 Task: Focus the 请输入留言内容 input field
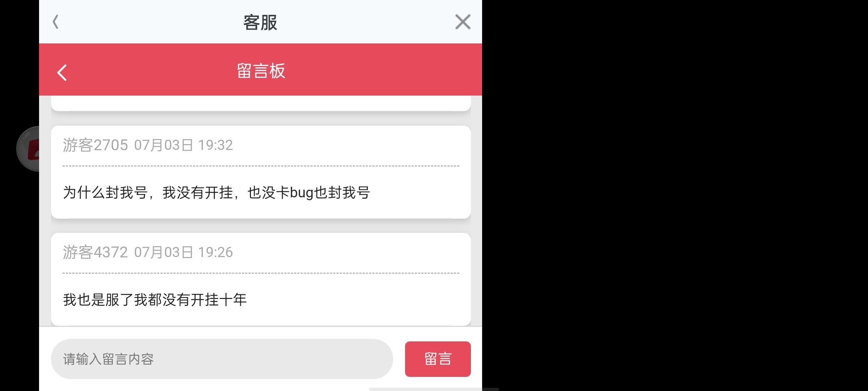(222, 359)
